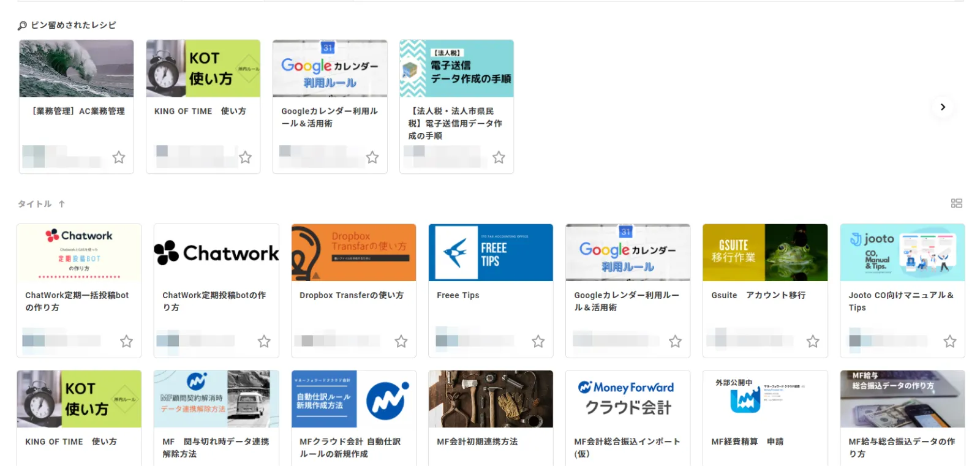Open the Money Forward クラウド会計 thumbnail
This screenshot has width=980, height=466.
(628, 399)
